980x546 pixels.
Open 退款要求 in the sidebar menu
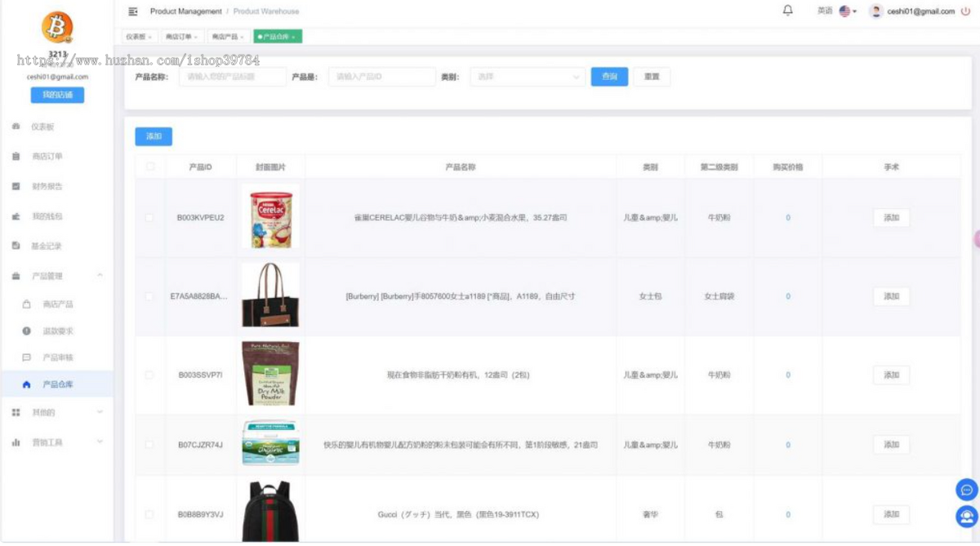58,331
